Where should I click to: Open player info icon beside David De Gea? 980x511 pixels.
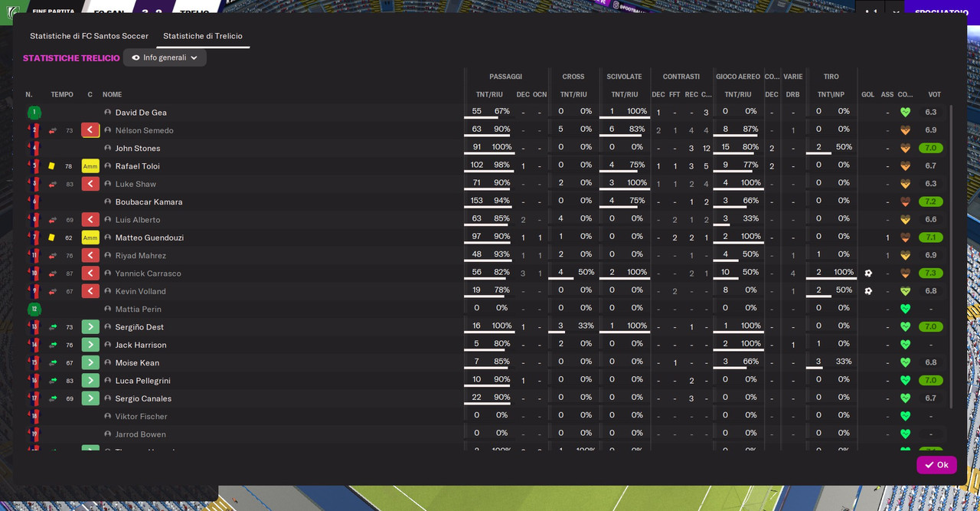(108, 112)
